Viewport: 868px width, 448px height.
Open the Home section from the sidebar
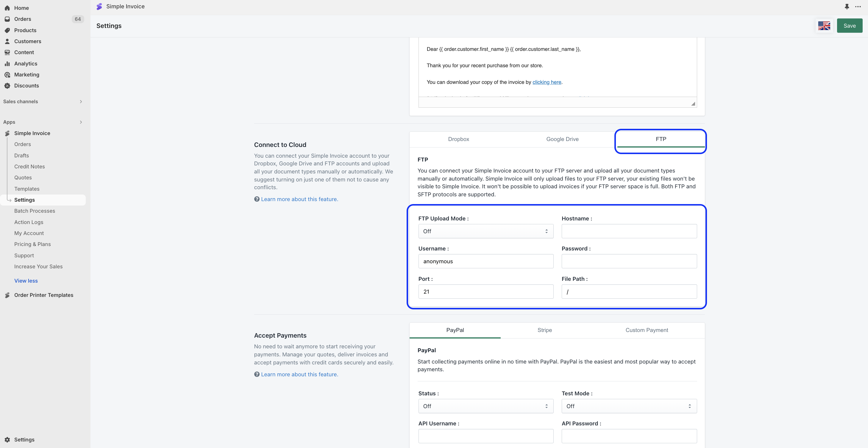(7, 8)
